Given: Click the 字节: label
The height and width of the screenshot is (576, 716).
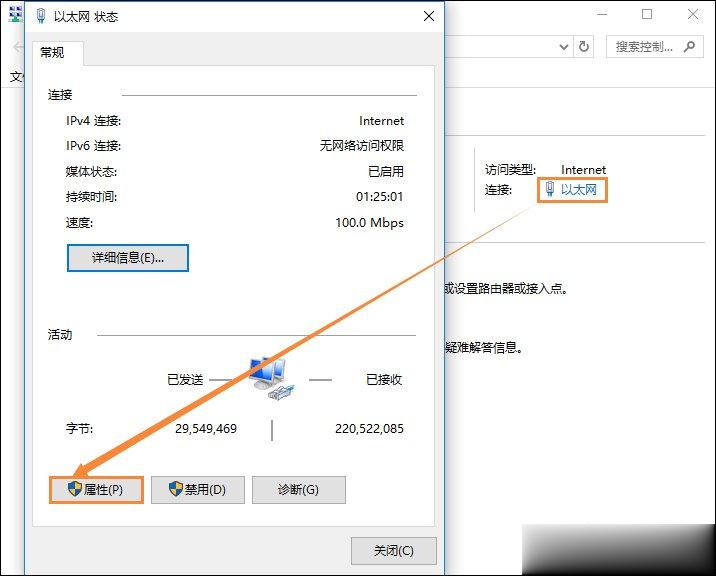Looking at the screenshot, I should (x=79, y=429).
